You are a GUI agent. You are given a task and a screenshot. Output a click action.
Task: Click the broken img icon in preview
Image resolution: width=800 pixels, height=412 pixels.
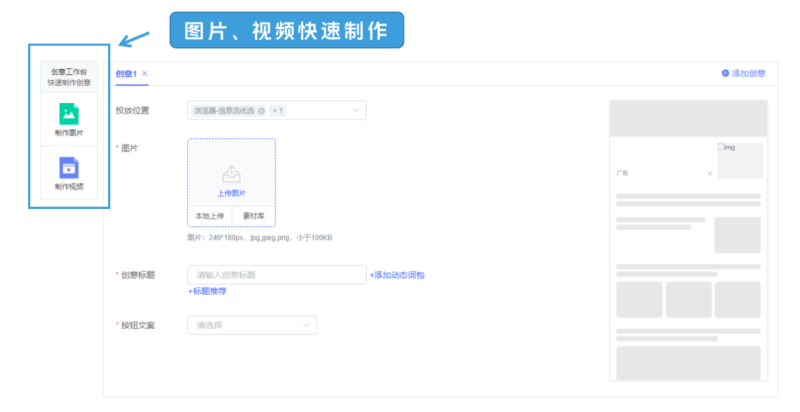(722, 147)
